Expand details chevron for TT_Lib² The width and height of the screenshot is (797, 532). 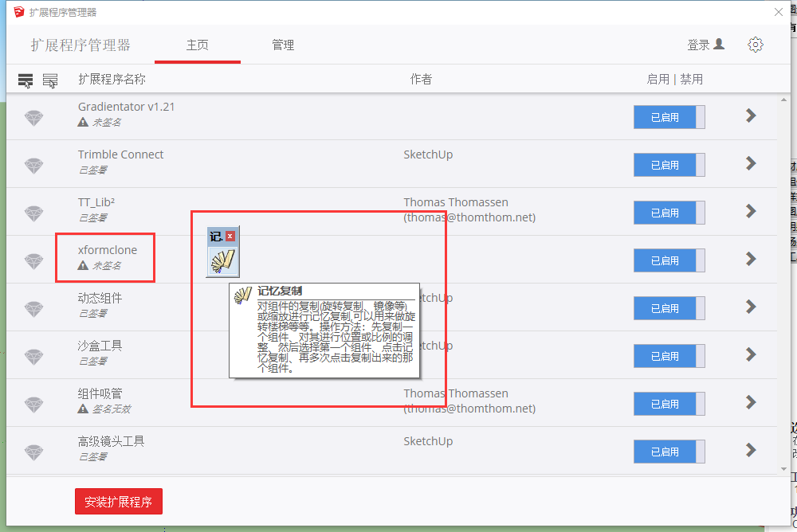(751, 211)
